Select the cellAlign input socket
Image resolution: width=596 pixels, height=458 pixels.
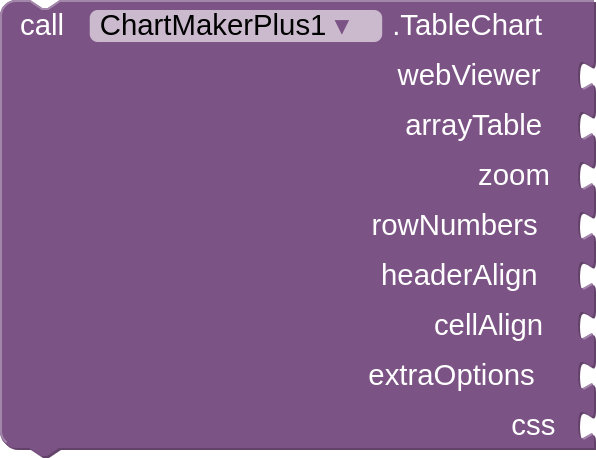click(x=588, y=326)
